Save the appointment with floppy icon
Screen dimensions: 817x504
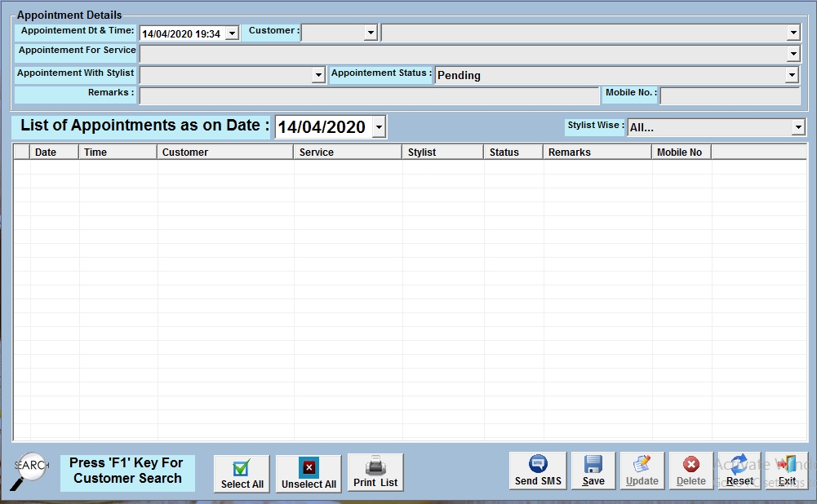[593, 471]
